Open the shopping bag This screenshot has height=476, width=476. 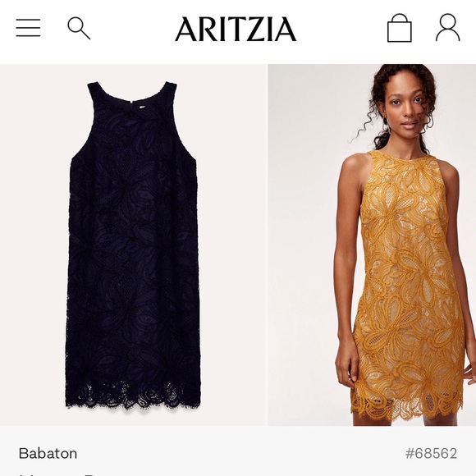pos(400,28)
